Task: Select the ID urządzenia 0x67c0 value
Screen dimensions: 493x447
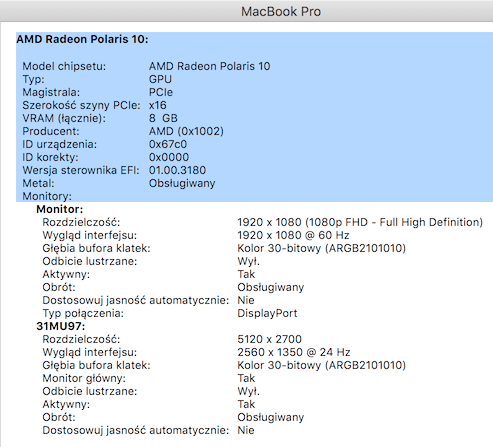Action: (168, 144)
